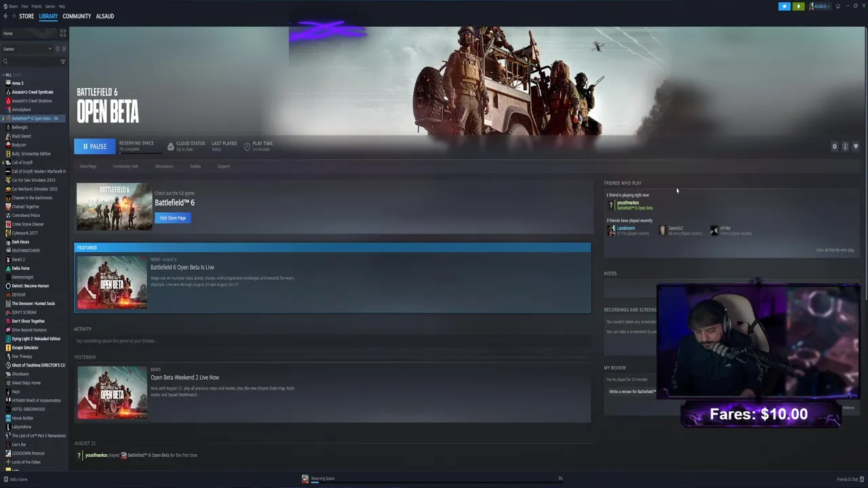Open Battlefield 6 Open Beta Is Live news thumbnail
The image size is (868, 488).
coord(112,283)
